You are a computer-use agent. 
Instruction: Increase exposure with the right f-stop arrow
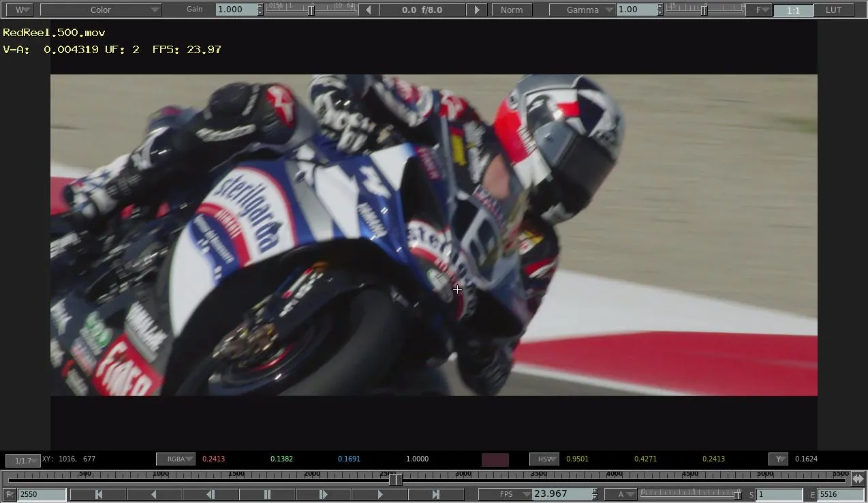(x=476, y=10)
